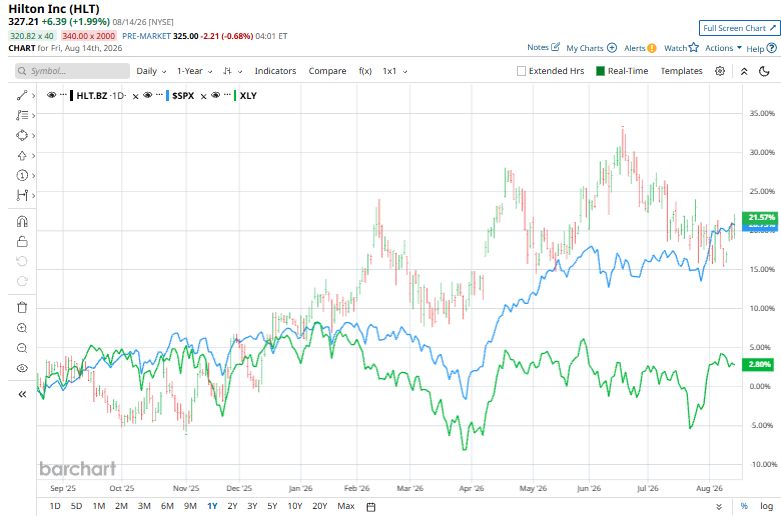Click the $SPX blue color bar
The height and width of the screenshot is (520, 781).
pos(168,96)
